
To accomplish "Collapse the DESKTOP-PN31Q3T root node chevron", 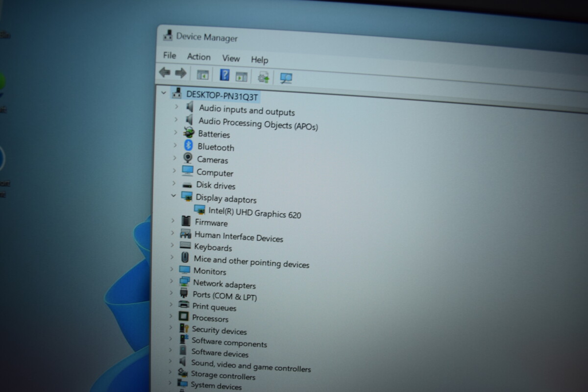I will (164, 92).
